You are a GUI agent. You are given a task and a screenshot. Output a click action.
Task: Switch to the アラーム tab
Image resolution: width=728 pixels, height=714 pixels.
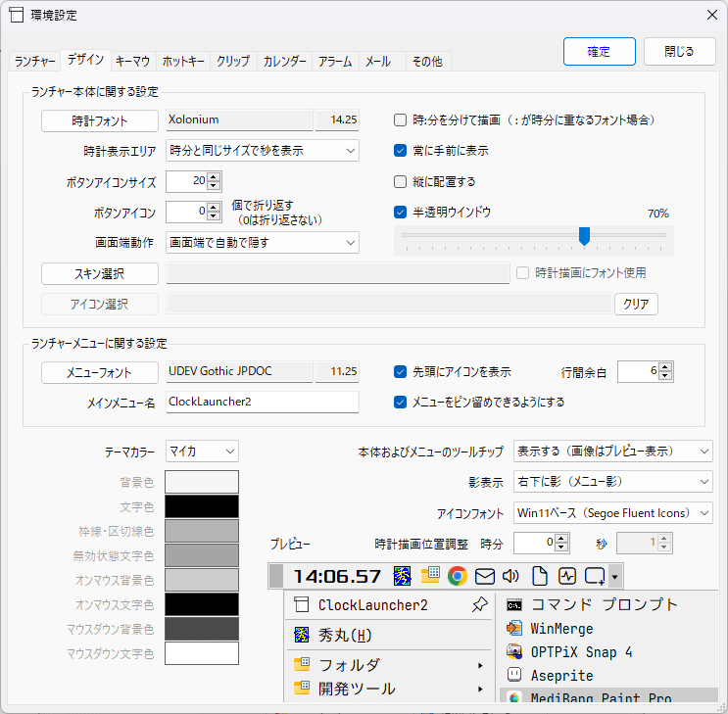click(335, 62)
